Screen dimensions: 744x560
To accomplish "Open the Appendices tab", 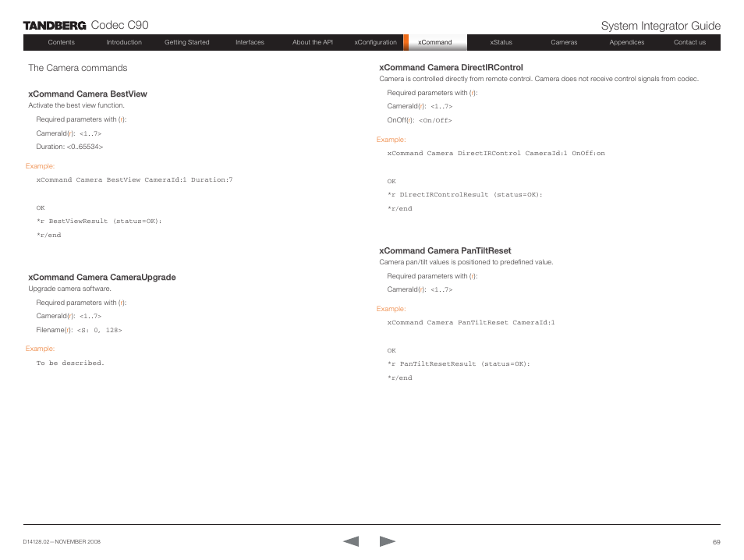I will pyautogui.click(x=627, y=42).
